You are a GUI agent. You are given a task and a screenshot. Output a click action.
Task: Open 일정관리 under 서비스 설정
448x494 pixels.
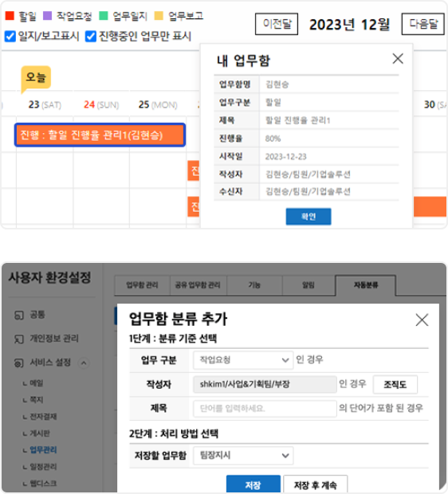pyautogui.click(x=43, y=467)
